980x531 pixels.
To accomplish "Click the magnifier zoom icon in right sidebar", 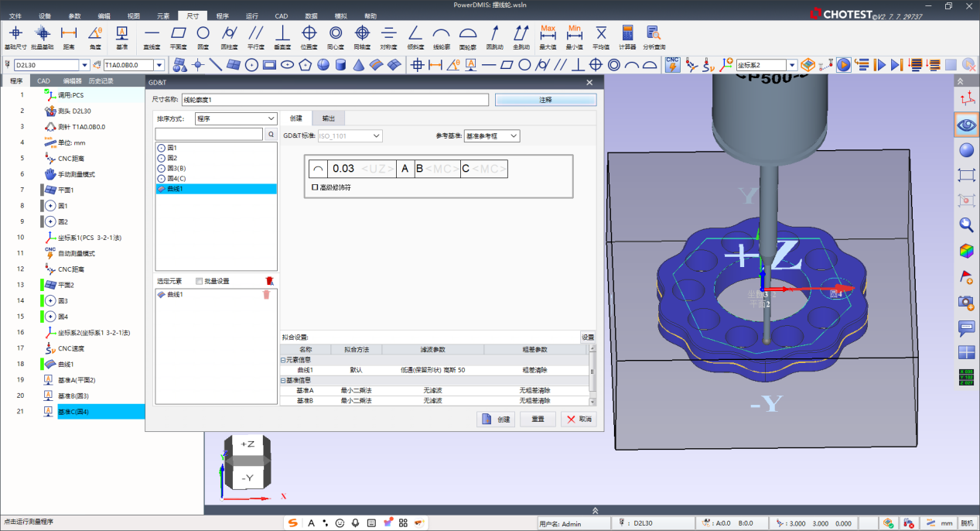I will click(966, 224).
